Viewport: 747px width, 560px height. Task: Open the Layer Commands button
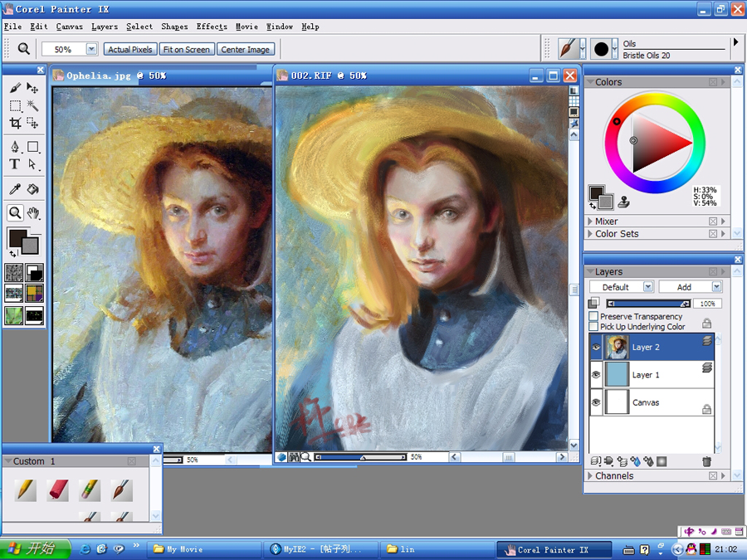pos(595,461)
